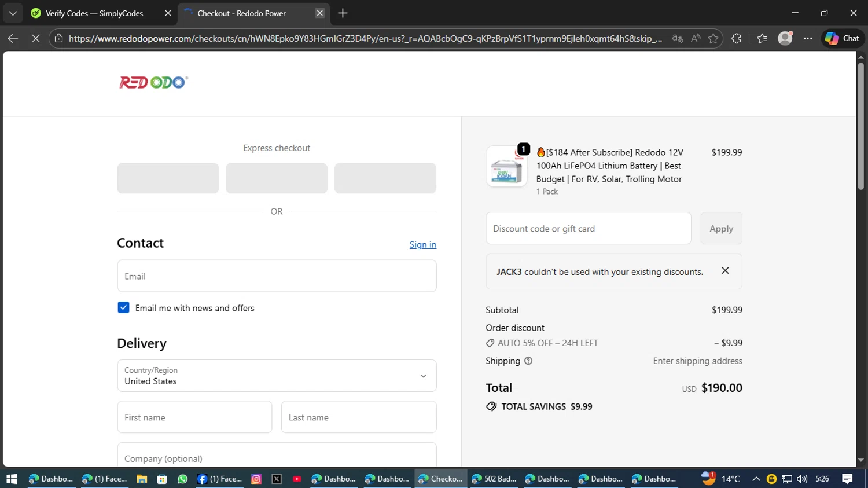This screenshot has width=868, height=488.
Task: Focus the Email input field
Action: click(x=277, y=276)
